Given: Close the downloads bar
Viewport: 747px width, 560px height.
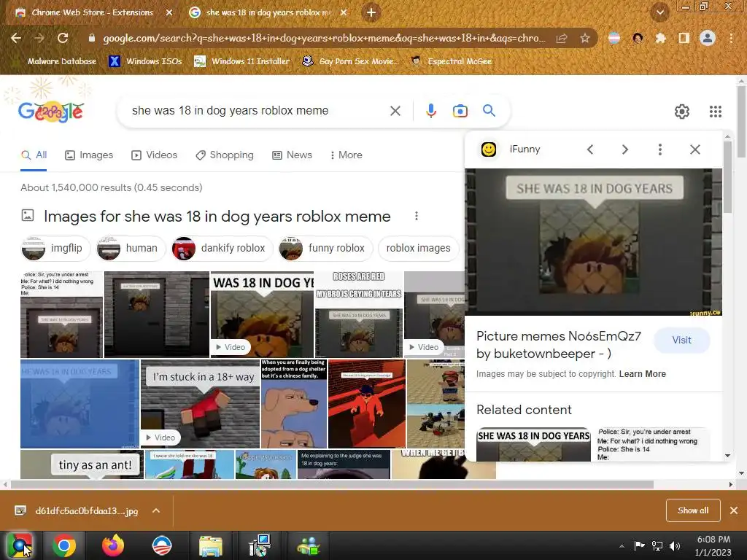Looking at the screenshot, I should (x=734, y=510).
